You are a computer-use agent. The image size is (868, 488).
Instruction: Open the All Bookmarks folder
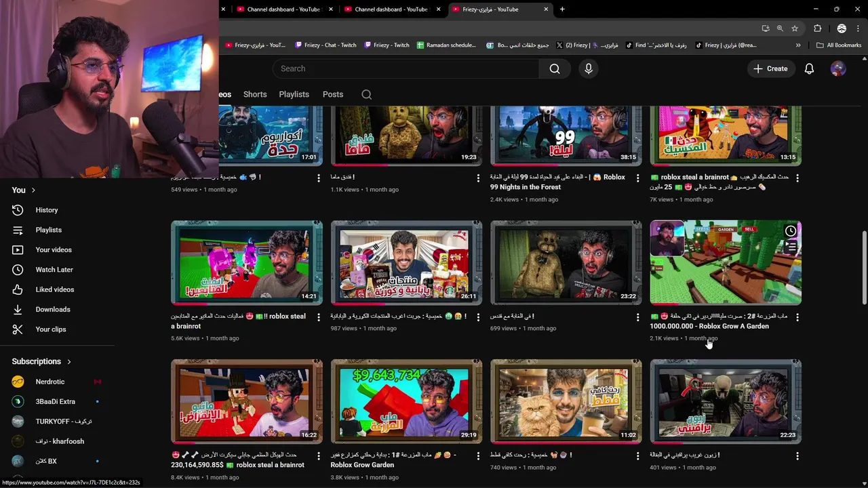pos(839,45)
